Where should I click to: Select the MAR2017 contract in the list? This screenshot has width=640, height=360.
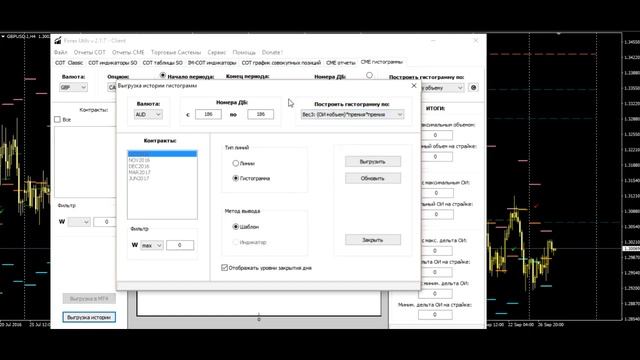coord(162,173)
